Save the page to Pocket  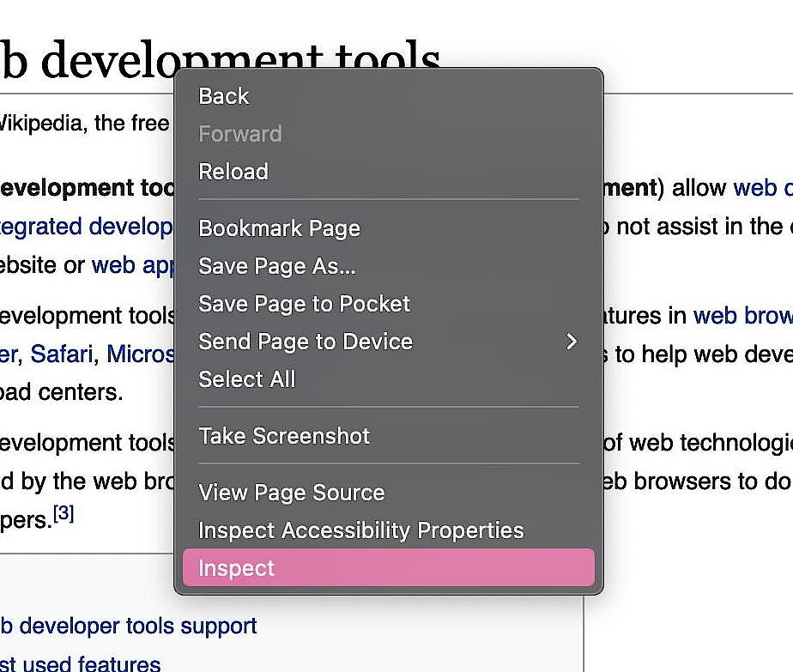[304, 304]
